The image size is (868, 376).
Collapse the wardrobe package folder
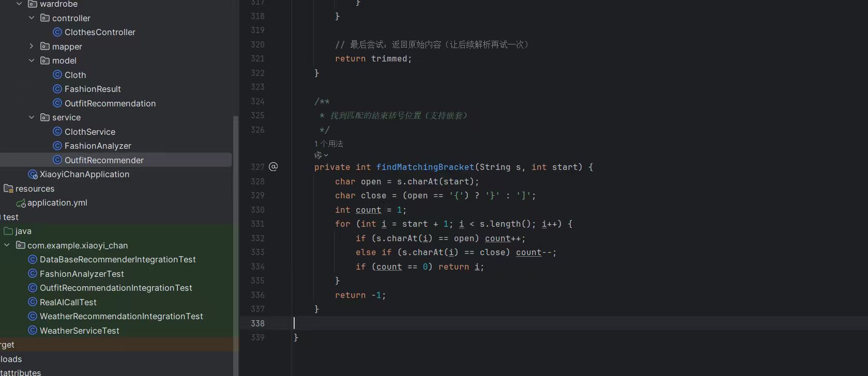pyautogui.click(x=19, y=4)
